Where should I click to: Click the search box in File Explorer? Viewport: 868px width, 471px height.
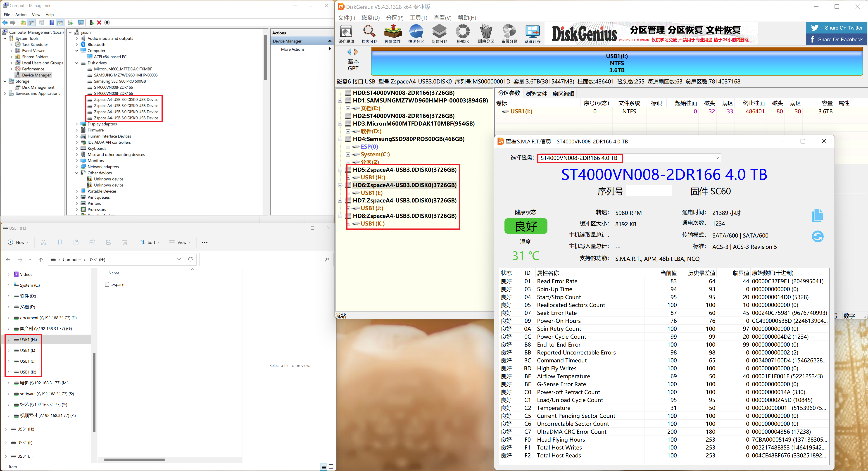click(x=266, y=259)
